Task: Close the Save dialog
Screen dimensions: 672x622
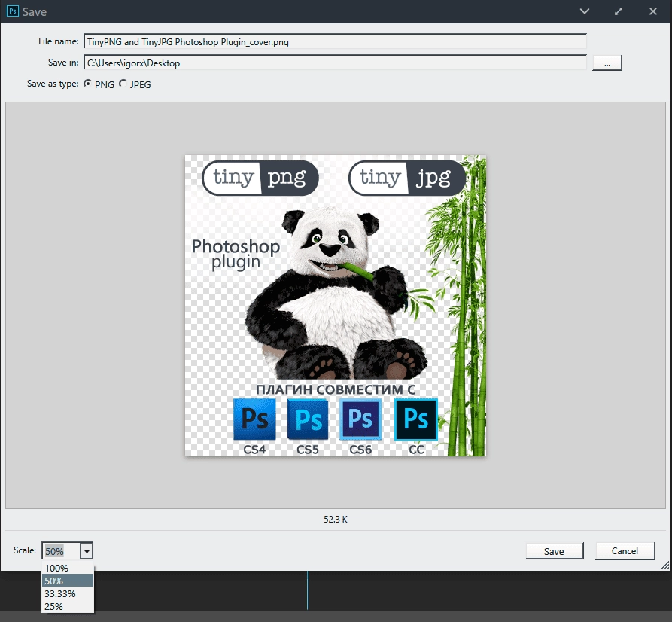Action: click(653, 11)
